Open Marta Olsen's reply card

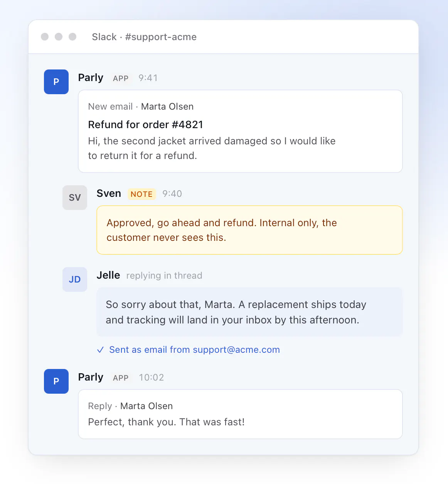pos(240,414)
